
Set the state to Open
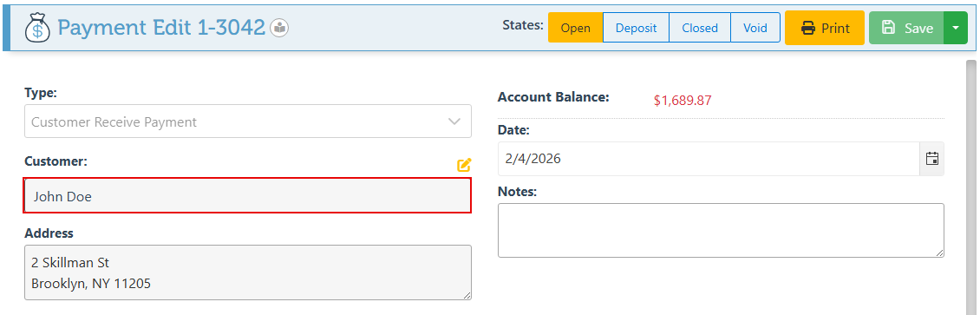click(576, 28)
